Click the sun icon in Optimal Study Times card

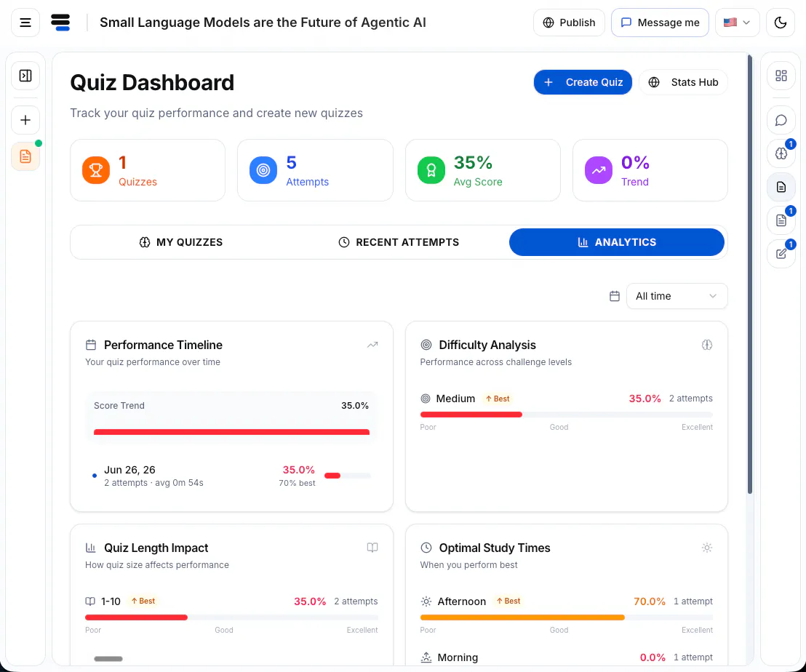[x=707, y=548]
